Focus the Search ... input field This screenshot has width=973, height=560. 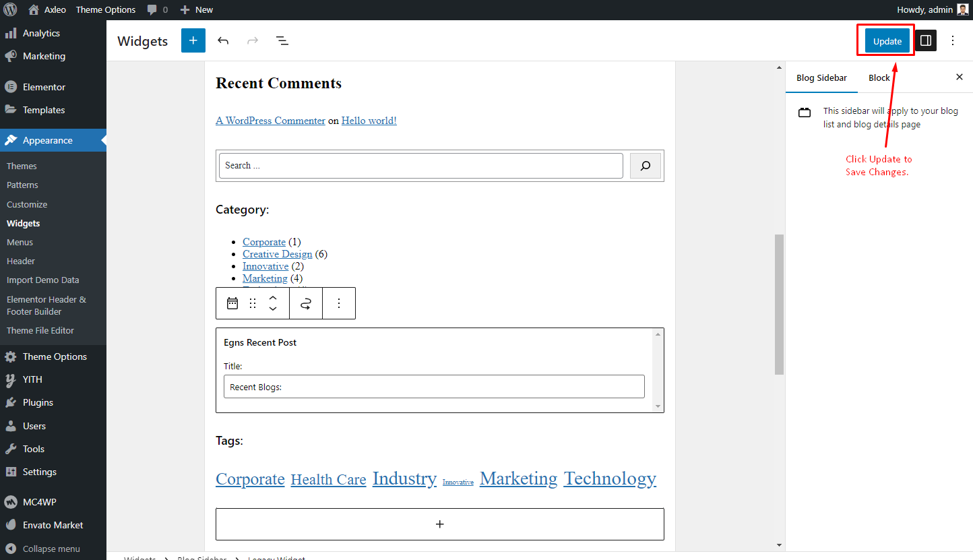[421, 166]
